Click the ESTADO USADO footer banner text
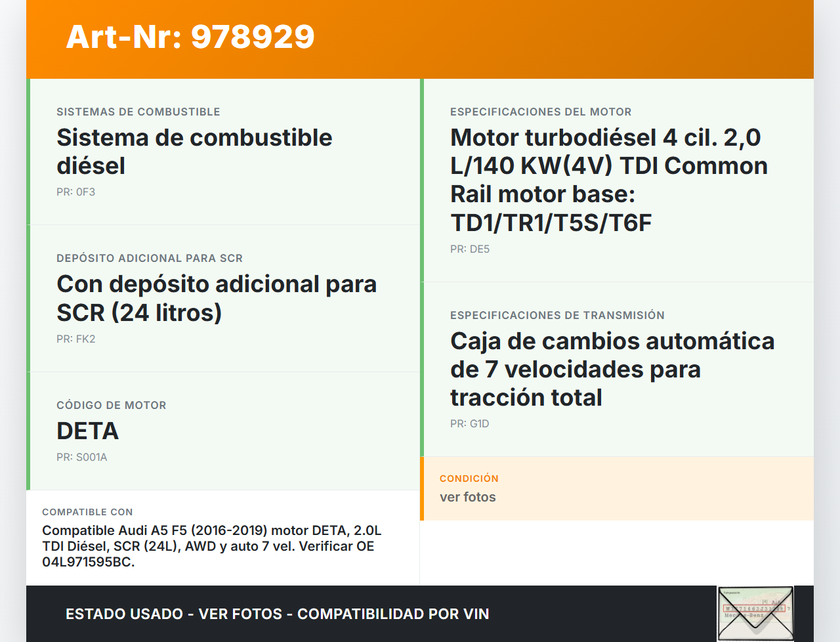Screen dimensions: 840x642 tap(277, 614)
